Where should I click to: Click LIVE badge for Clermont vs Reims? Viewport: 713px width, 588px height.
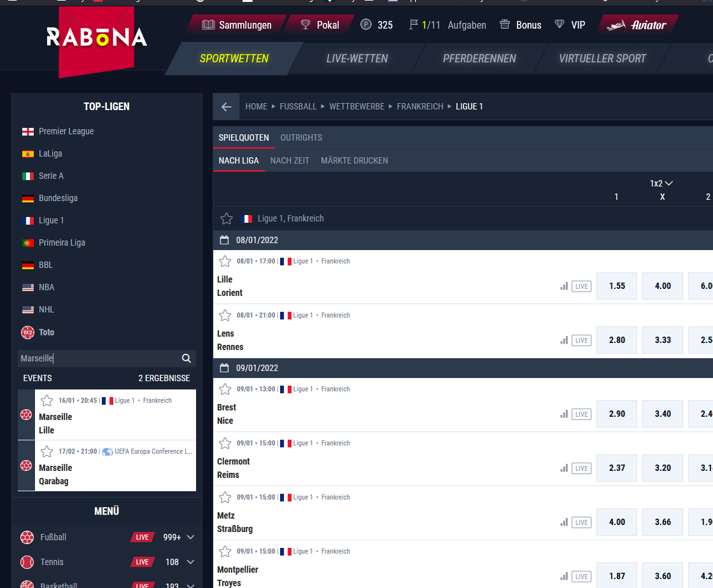point(582,468)
